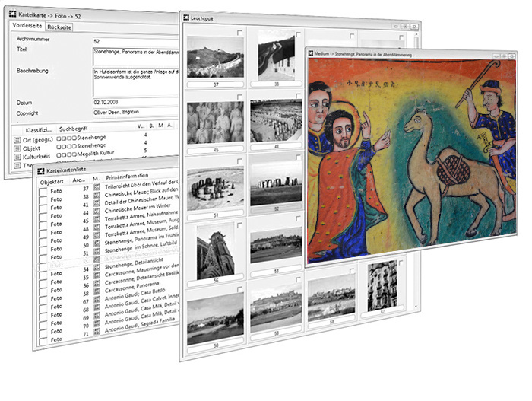Image resolution: width=532 pixels, height=401 pixels.
Task: Tick the checkbox on Leuchtpult thumbnail 37
Action: tap(240, 33)
